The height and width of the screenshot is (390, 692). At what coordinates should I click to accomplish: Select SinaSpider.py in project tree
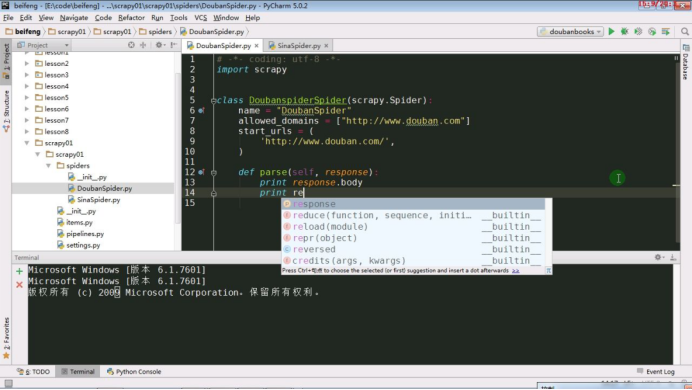[94, 200]
